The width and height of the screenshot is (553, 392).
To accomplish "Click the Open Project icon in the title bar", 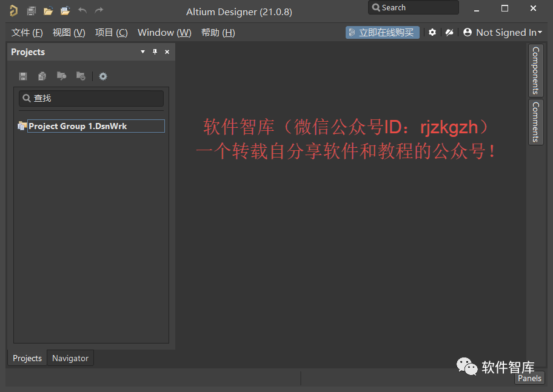I will 65,11.
